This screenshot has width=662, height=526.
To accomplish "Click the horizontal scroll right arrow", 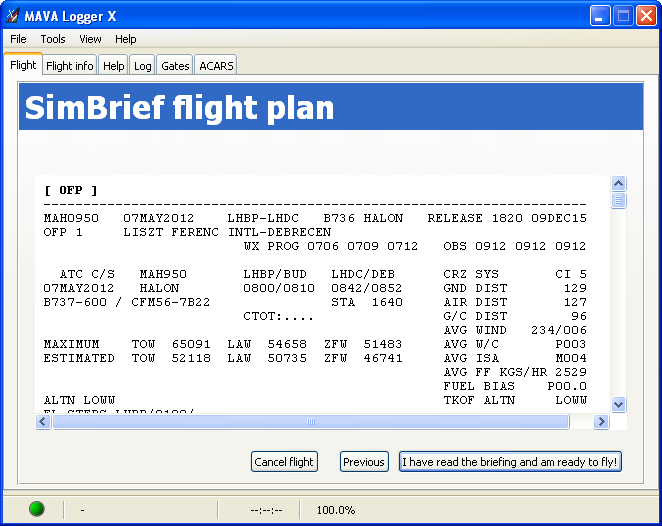I will [601, 421].
